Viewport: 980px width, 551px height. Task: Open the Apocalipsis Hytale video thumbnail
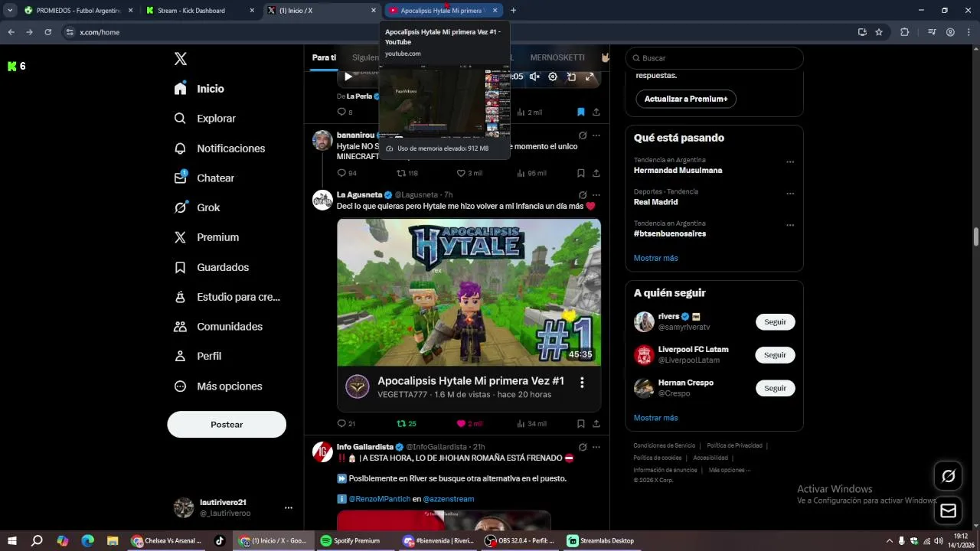[469, 292]
